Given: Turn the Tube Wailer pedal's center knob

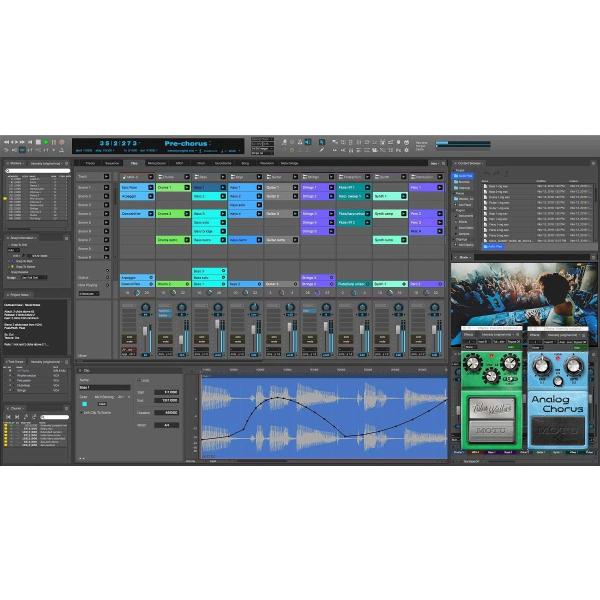Looking at the screenshot, I should point(491,377).
